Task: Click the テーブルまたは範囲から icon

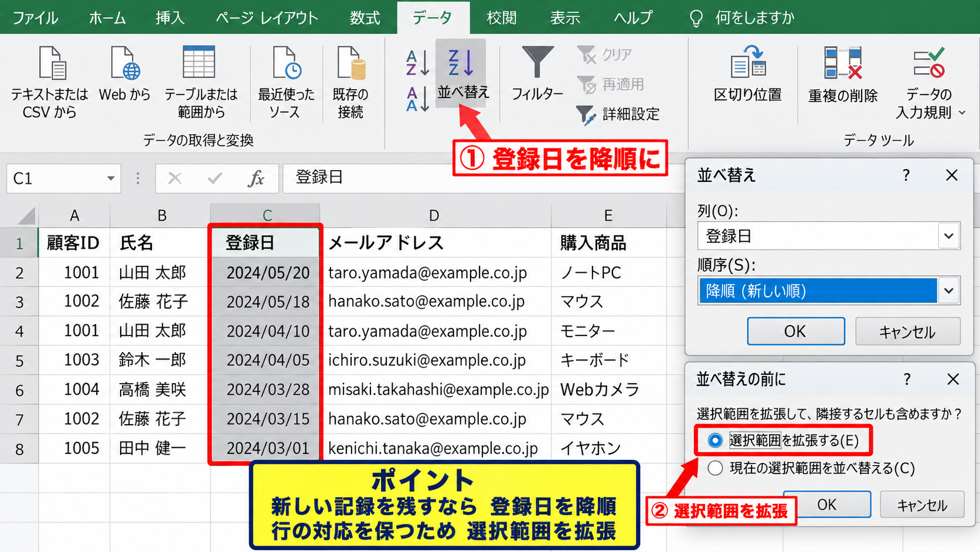Action: [x=199, y=62]
